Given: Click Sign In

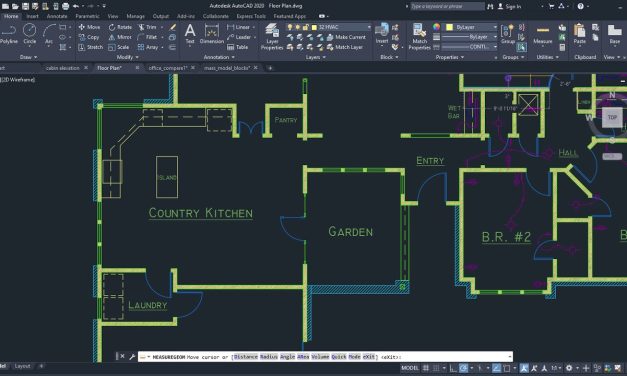Looking at the screenshot, I should coord(510,6).
